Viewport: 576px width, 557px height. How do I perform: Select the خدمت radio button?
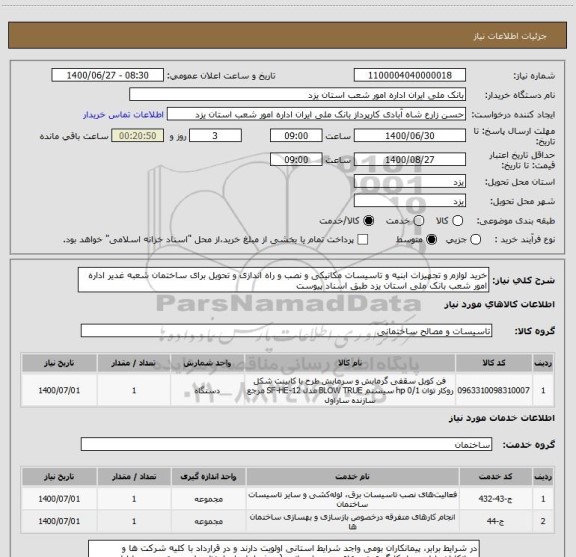tap(419, 221)
